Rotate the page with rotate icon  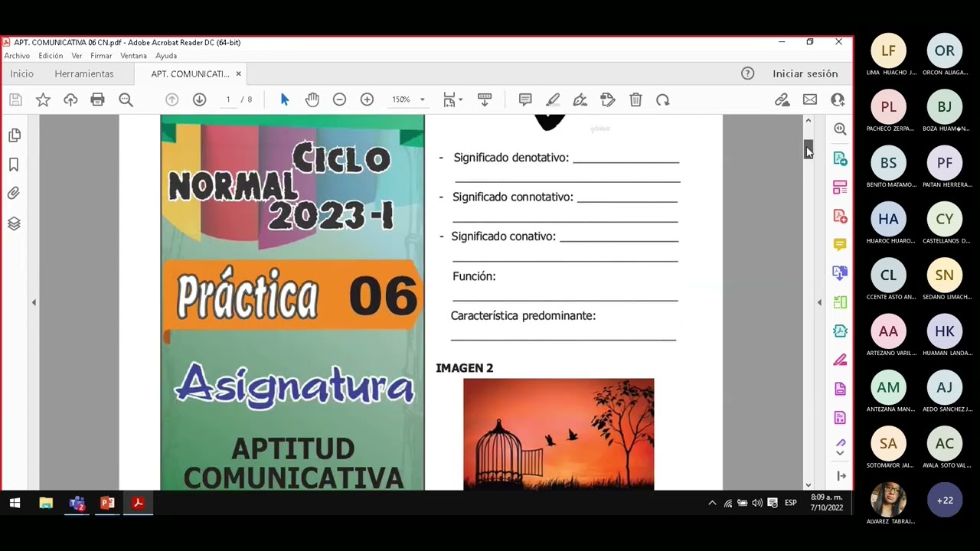(663, 99)
